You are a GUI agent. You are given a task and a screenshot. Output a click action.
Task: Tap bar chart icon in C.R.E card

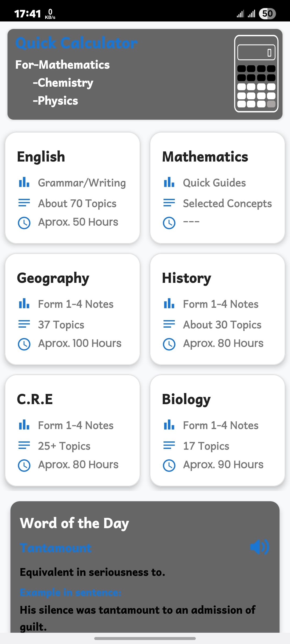pos(24,425)
